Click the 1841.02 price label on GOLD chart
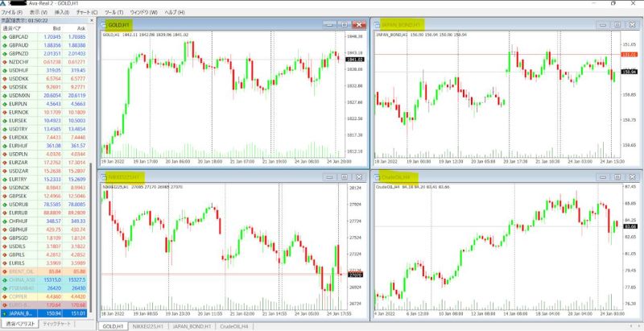The image size is (644, 331). click(355, 60)
